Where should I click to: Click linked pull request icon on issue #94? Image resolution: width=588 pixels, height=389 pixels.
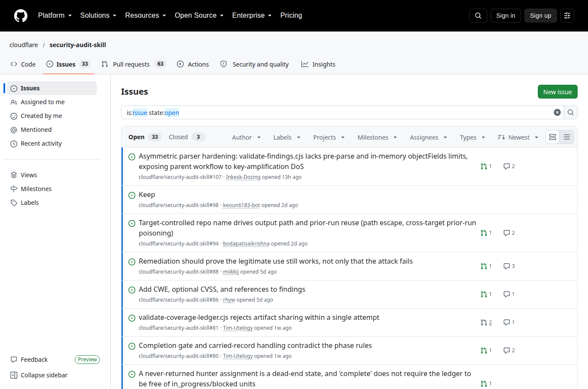point(484,233)
